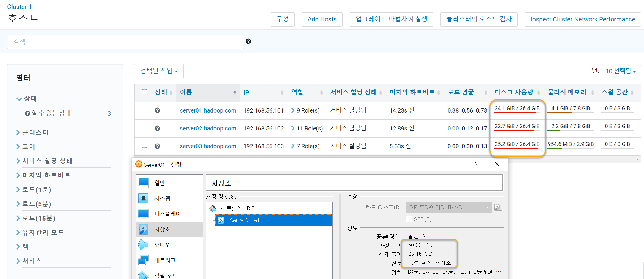Viewport: 644px width, 279px height.
Task: Expand the 로드(5분) filter
Action: point(18,204)
